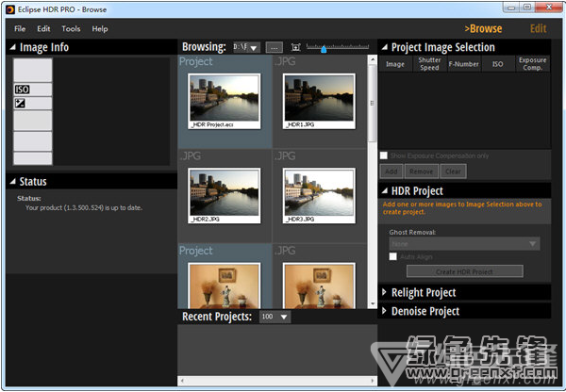This screenshot has height=392, width=566.
Task: Expand the Relight Project panel
Action: (384, 292)
